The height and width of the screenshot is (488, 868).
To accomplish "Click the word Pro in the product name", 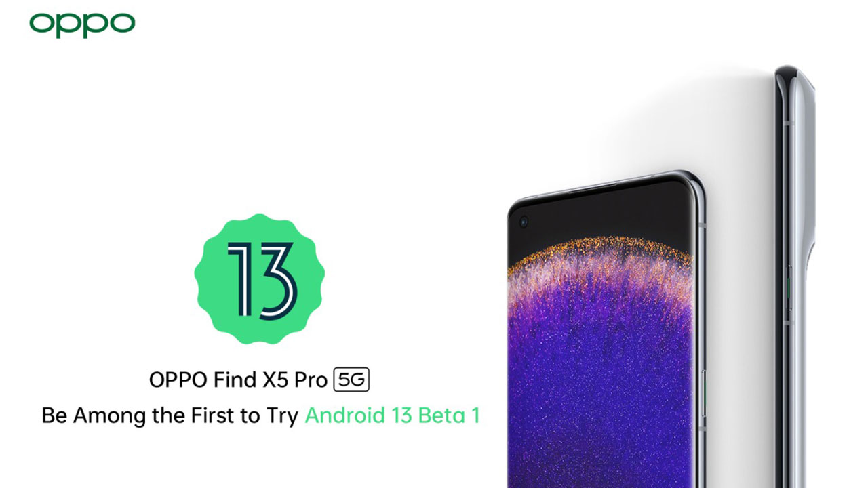I will coord(311,380).
